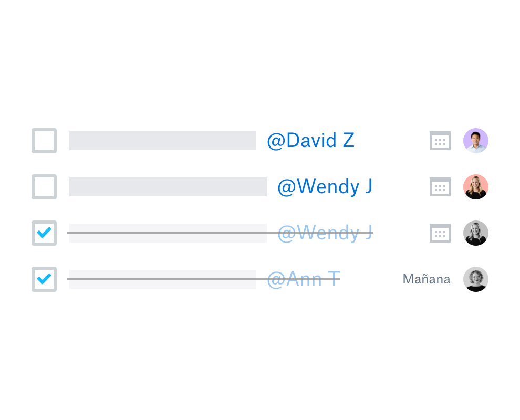Click the grayscale Wendy J avatar
The width and height of the screenshot is (520, 420).
pos(476,233)
